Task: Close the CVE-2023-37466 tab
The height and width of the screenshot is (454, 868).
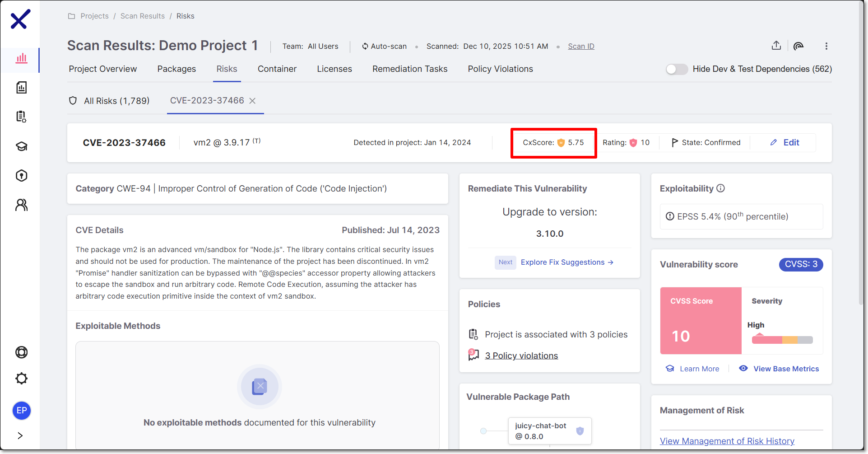Action: pos(252,101)
